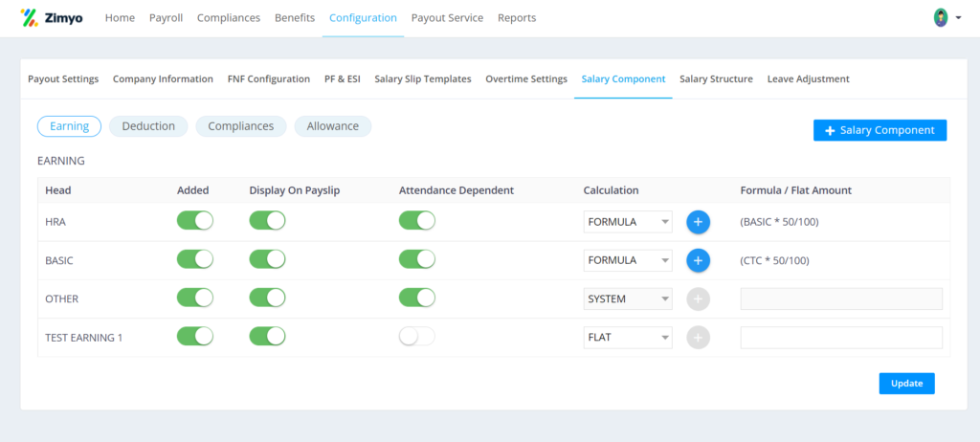Click the grey plus button in TEST EARNING 1 row
980x442 pixels.
pyautogui.click(x=698, y=338)
